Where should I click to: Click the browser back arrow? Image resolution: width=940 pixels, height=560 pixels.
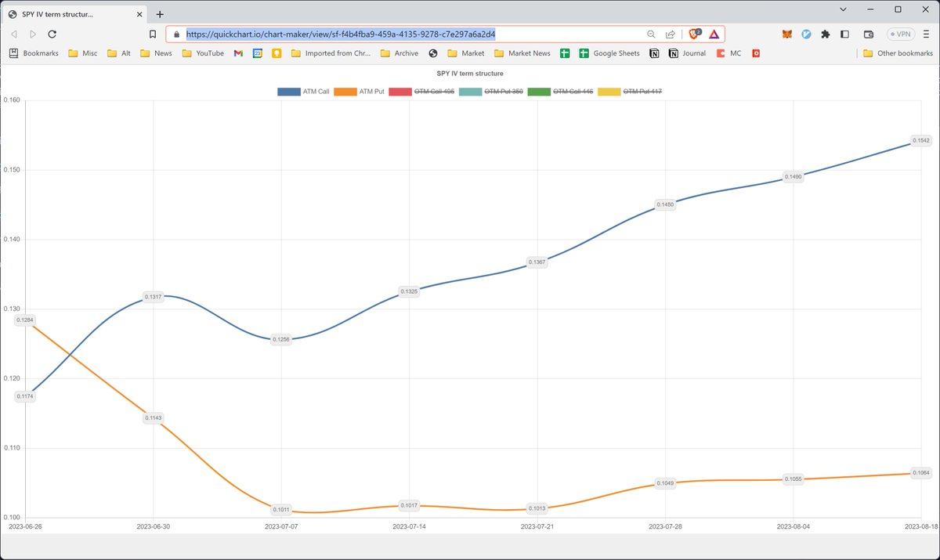coord(14,34)
